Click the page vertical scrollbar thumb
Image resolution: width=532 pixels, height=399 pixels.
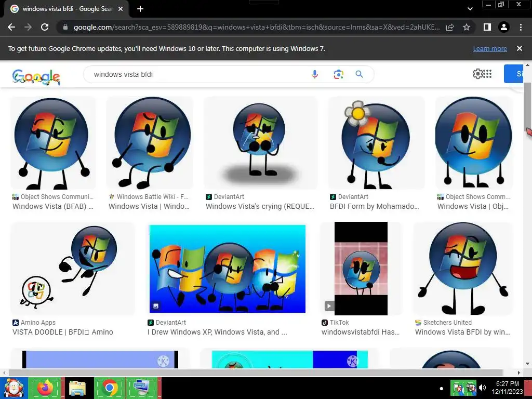[527, 108]
